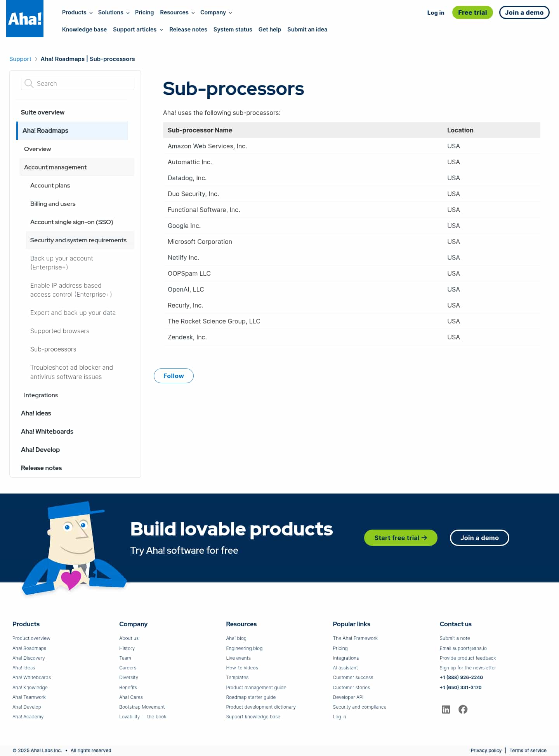The image size is (559, 756).
Task: Expand the Company dropdown menu
Action: pos(216,12)
